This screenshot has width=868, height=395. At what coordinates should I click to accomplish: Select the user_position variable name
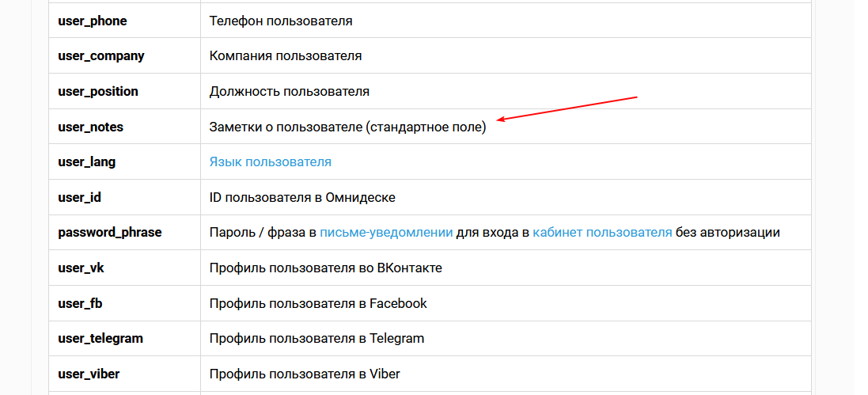coord(98,91)
